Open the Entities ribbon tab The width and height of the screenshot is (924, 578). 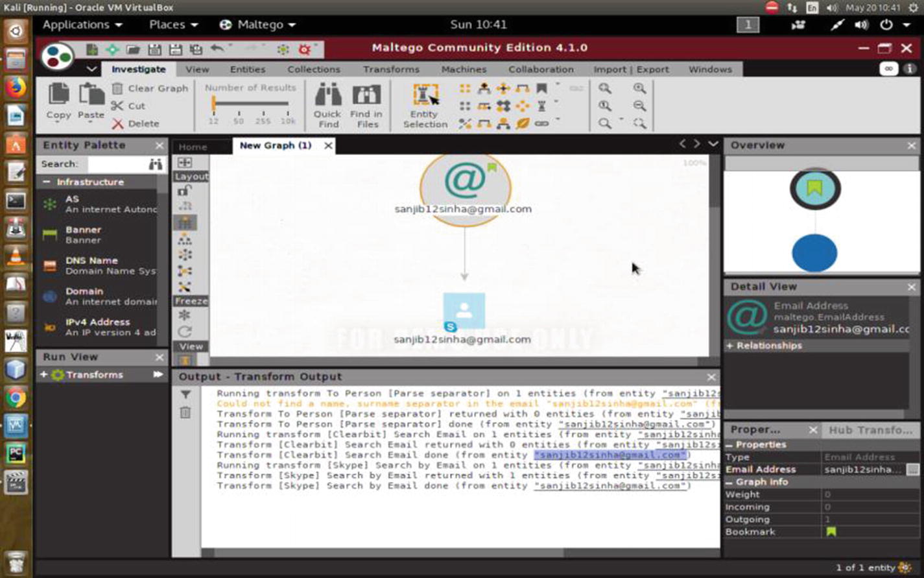(x=248, y=69)
